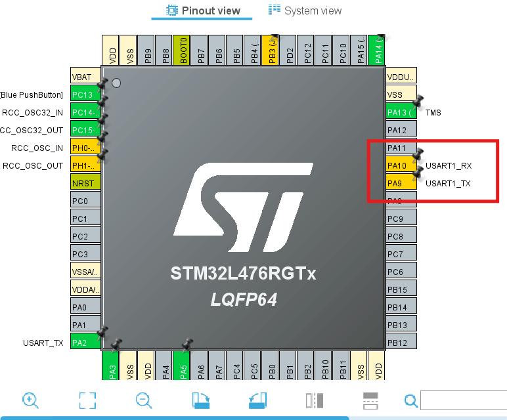Switch to the Pinout view tab

203,10
